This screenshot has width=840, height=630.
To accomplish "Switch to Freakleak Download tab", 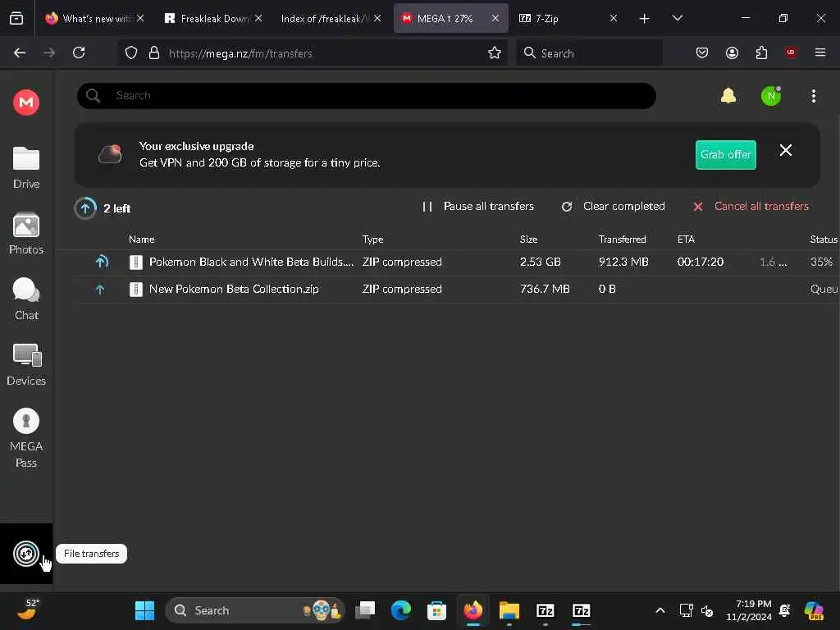I will 213,18.
